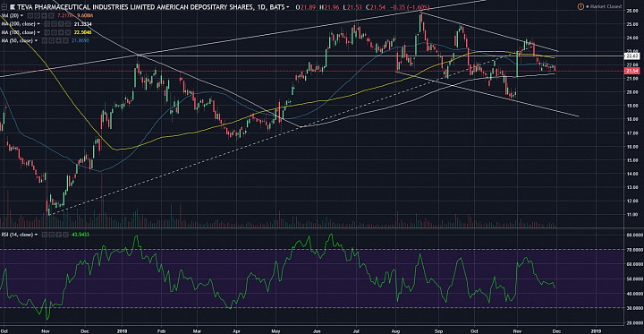
Task: Open MA (100, close) dropdown arrow
Action: [38, 32]
